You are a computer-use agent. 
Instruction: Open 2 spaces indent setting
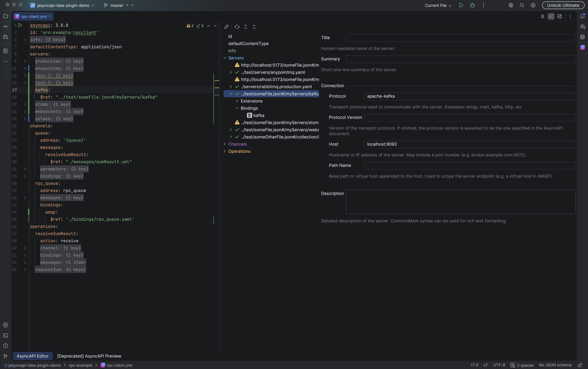[522, 365]
